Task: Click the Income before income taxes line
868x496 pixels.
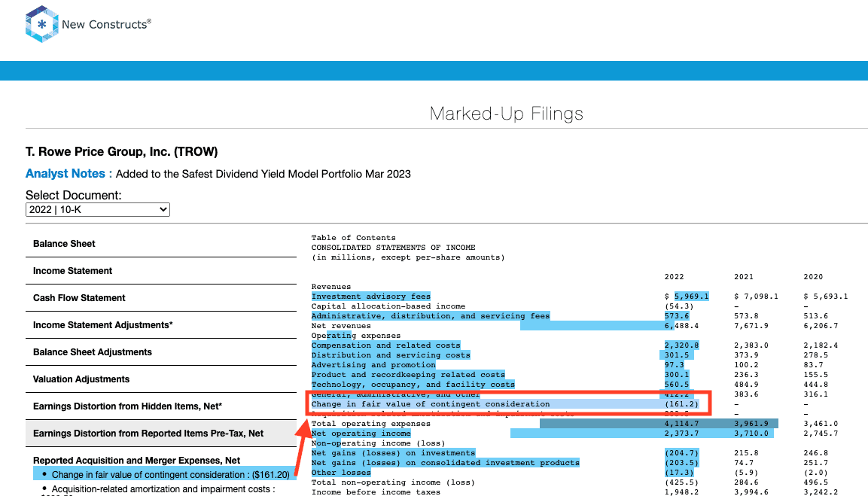Action: [x=376, y=492]
